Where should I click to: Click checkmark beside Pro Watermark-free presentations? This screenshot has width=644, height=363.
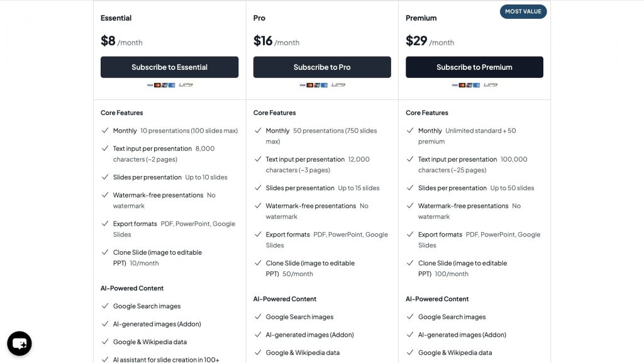click(258, 206)
